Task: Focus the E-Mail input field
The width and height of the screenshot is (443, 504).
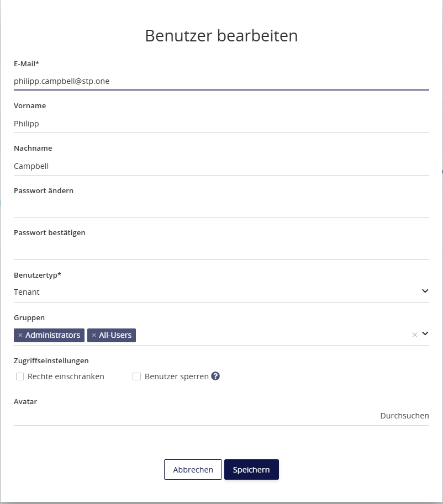Action: (221, 81)
